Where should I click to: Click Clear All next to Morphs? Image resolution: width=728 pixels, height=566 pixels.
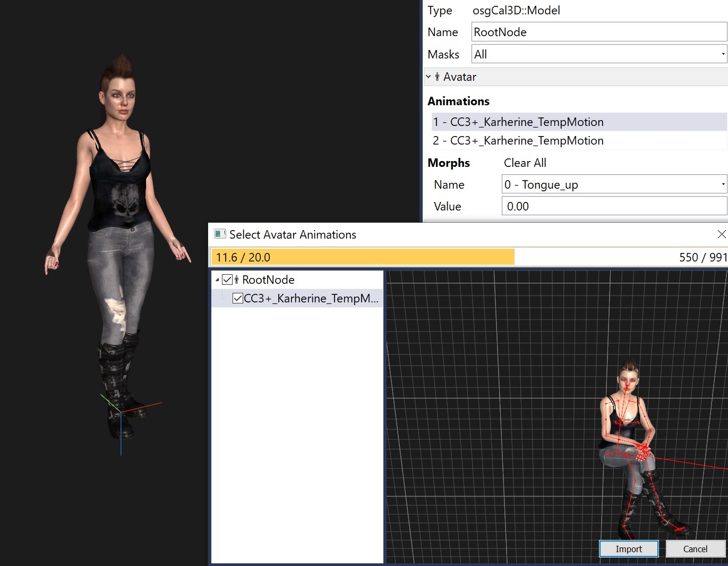click(x=525, y=163)
